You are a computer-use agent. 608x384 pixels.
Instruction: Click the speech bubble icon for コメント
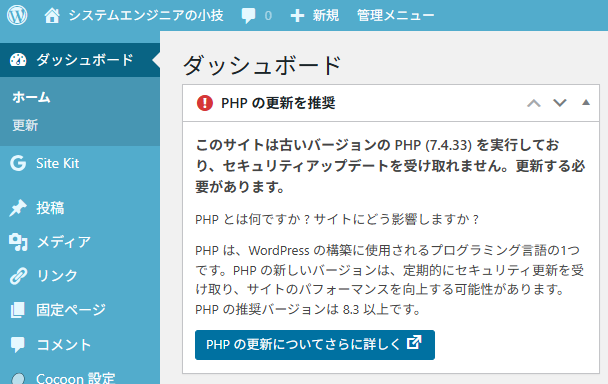coord(18,344)
